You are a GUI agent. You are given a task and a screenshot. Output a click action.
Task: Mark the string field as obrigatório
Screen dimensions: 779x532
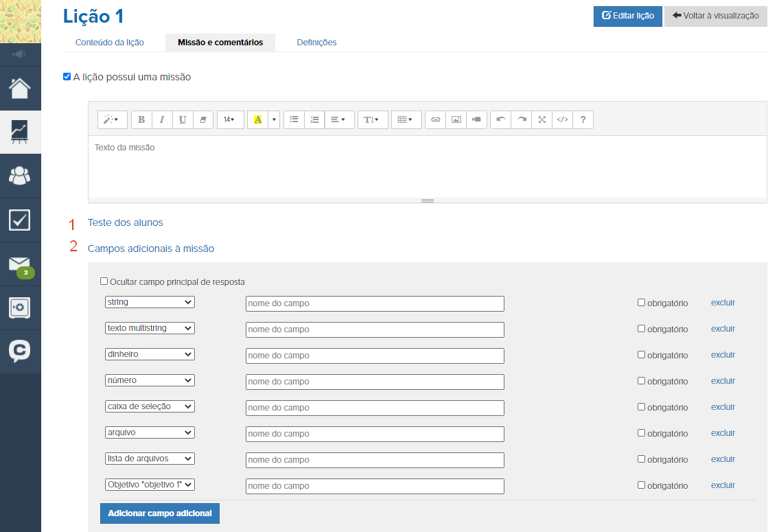(x=641, y=302)
